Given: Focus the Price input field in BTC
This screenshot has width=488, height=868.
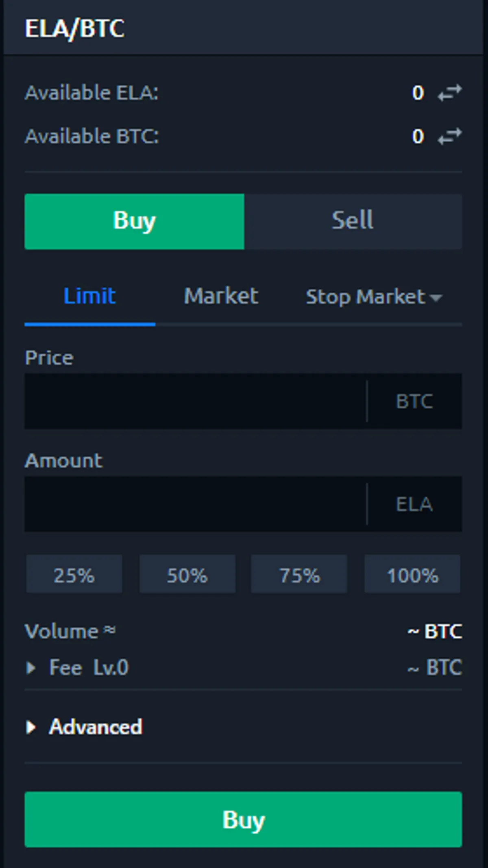Looking at the screenshot, I should pos(196,401).
